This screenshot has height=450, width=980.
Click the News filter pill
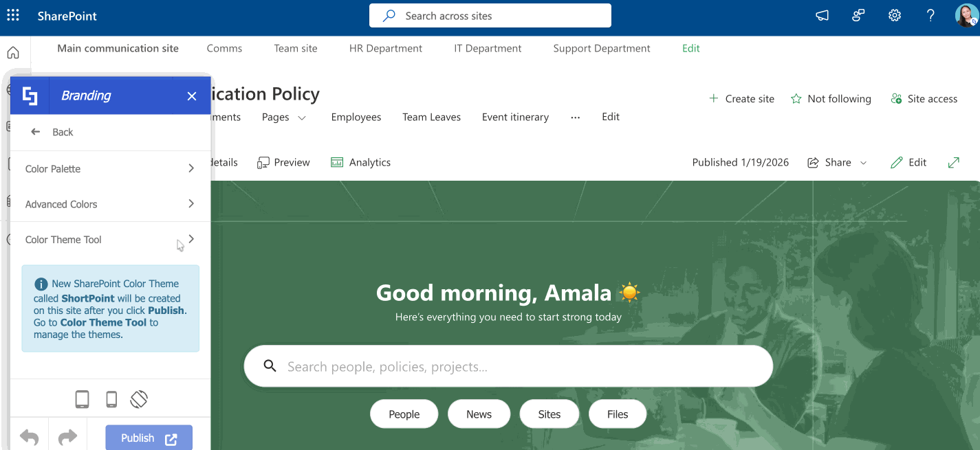(x=479, y=414)
